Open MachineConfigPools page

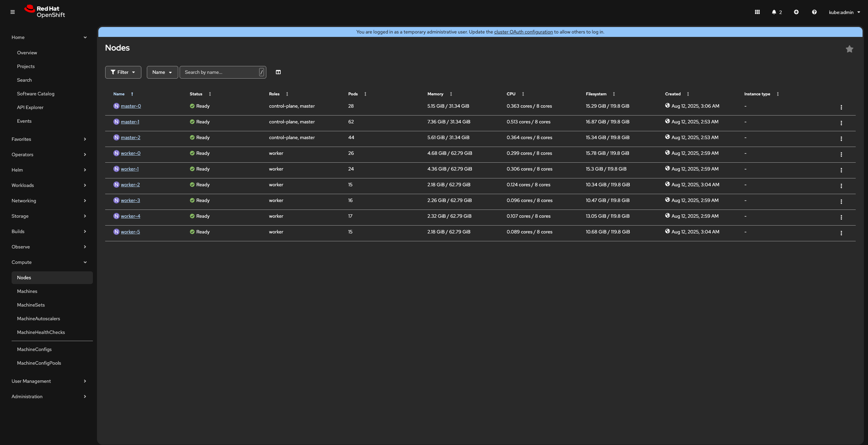point(39,363)
